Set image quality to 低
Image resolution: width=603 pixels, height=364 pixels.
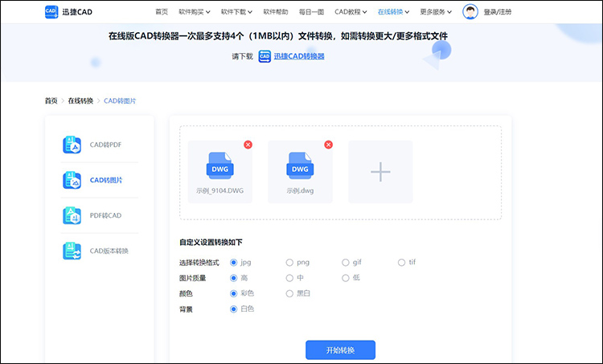pyautogui.click(x=346, y=278)
